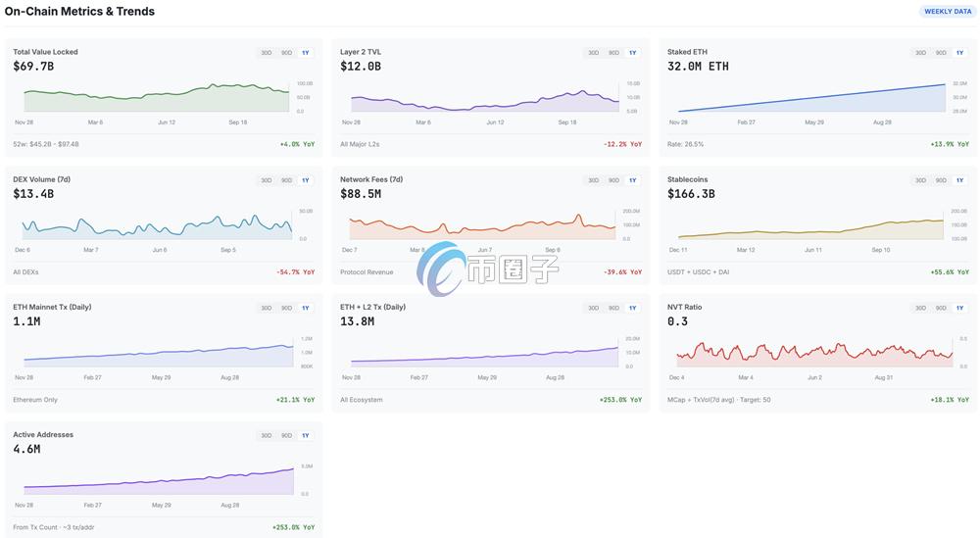This screenshot has height=538, width=980.
Task: Set NVT Ratio chart to 90D
Action: 941,308
